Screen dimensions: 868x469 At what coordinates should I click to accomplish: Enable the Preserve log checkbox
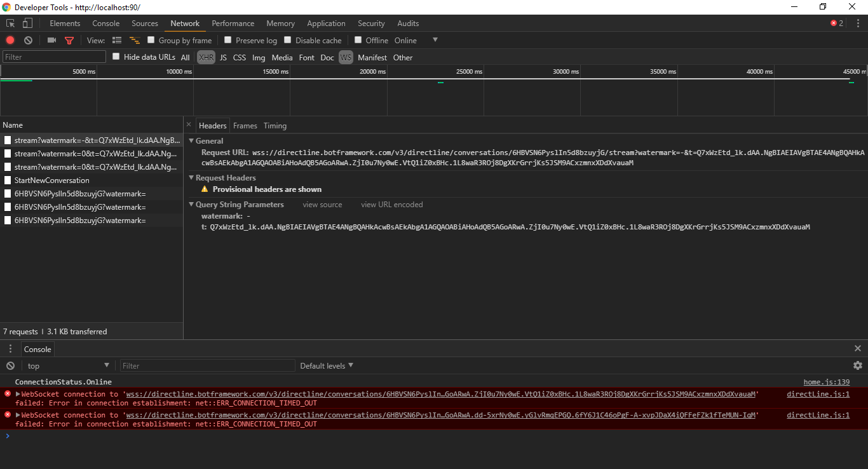pyautogui.click(x=228, y=39)
